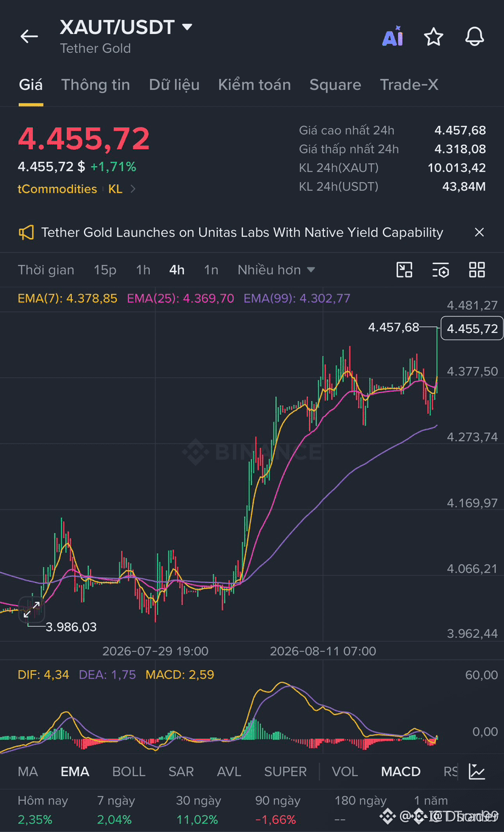This screenshot has height=832, width=504.
Task: Switch to the Giá tab
Action: point(30,85)
